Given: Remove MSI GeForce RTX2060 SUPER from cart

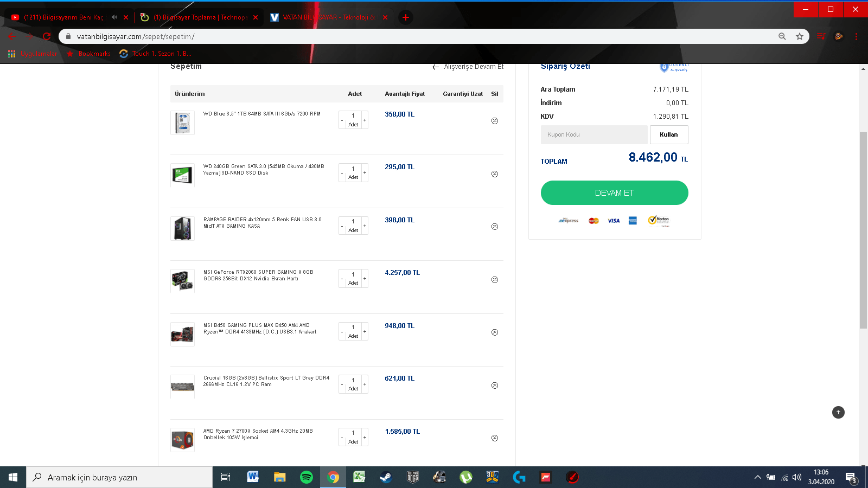Looking at the screenshot, I should point(495,280).
